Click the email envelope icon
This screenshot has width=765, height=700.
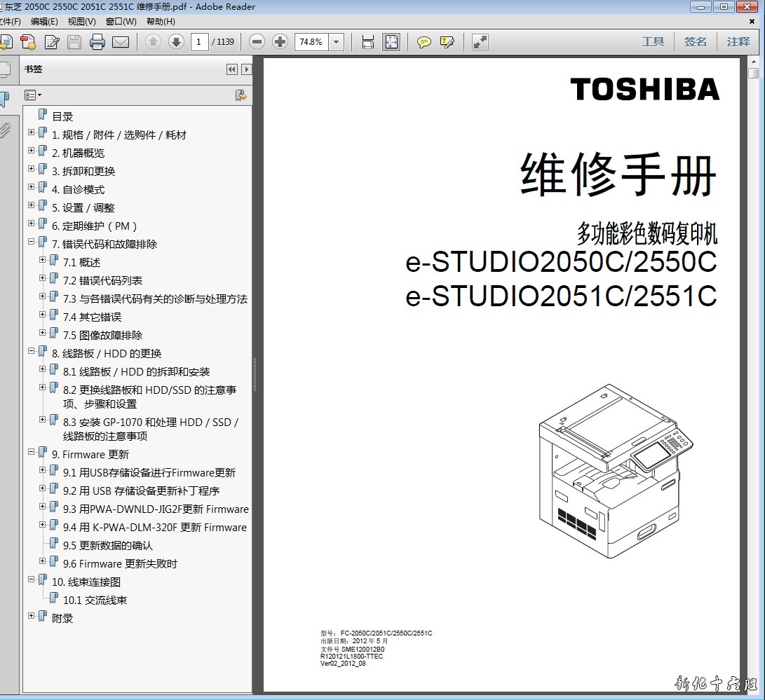click(x=121, y=42)
